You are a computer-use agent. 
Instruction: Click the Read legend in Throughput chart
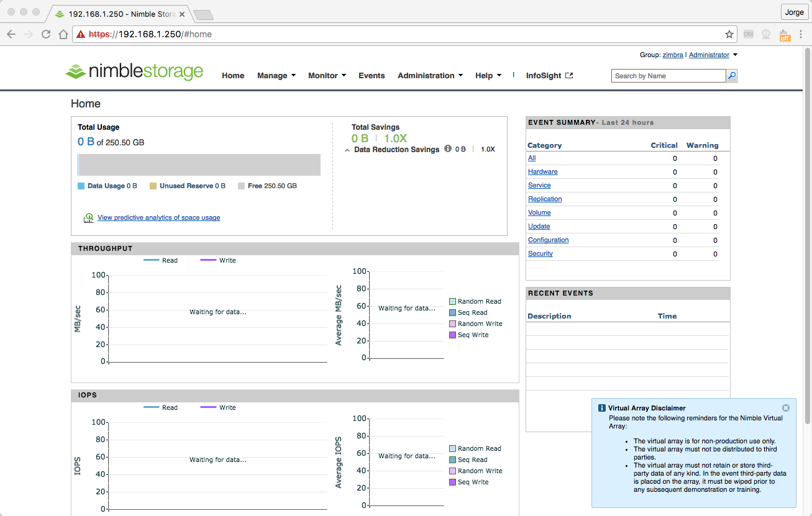point(161,261)
